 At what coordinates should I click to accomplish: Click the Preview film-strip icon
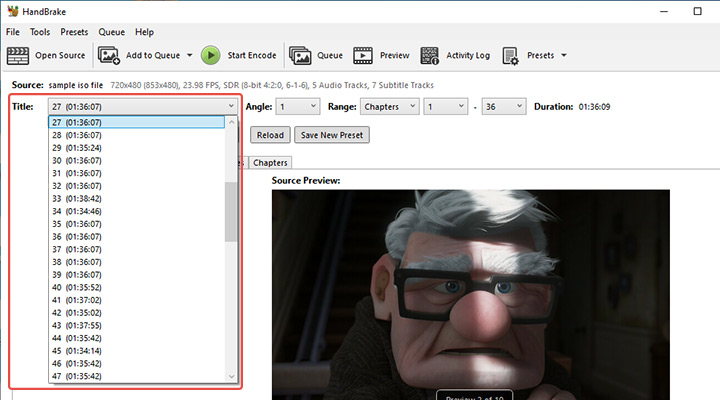pyautogui.click(x=363, y=56)
